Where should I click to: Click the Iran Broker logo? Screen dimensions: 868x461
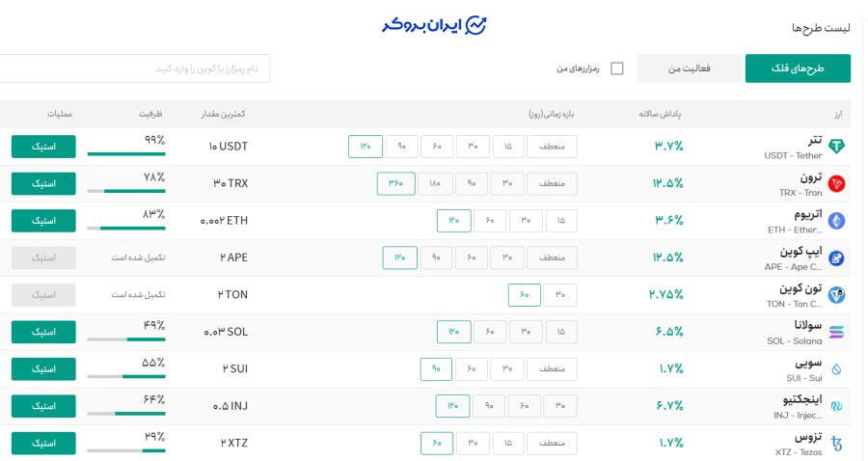pos(433,25)
